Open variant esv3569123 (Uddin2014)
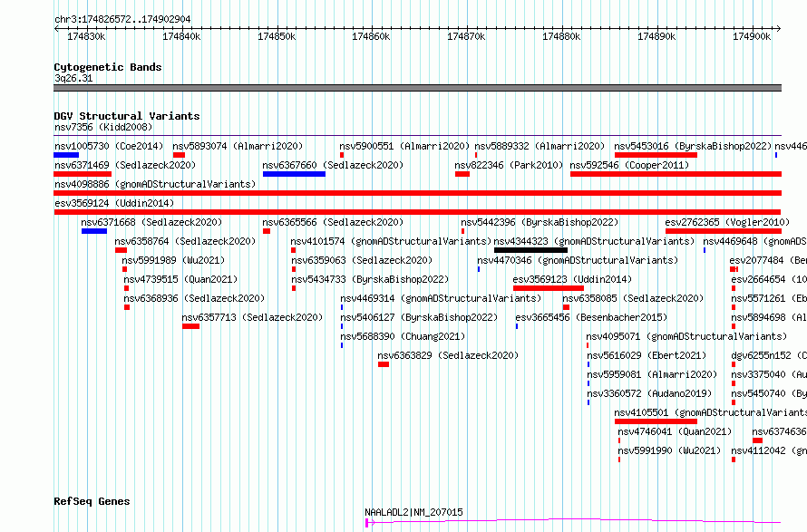The image size is (807, 532). click(x=572, y=279)
